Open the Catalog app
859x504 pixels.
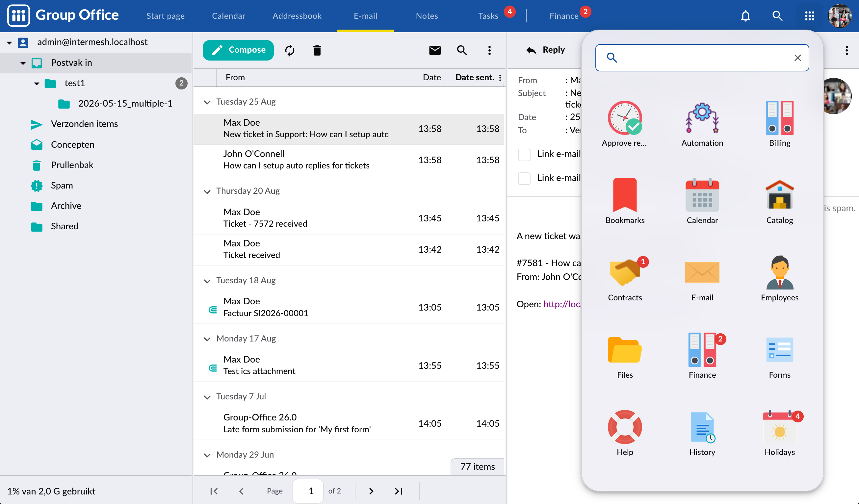click(x=779, y=201)
